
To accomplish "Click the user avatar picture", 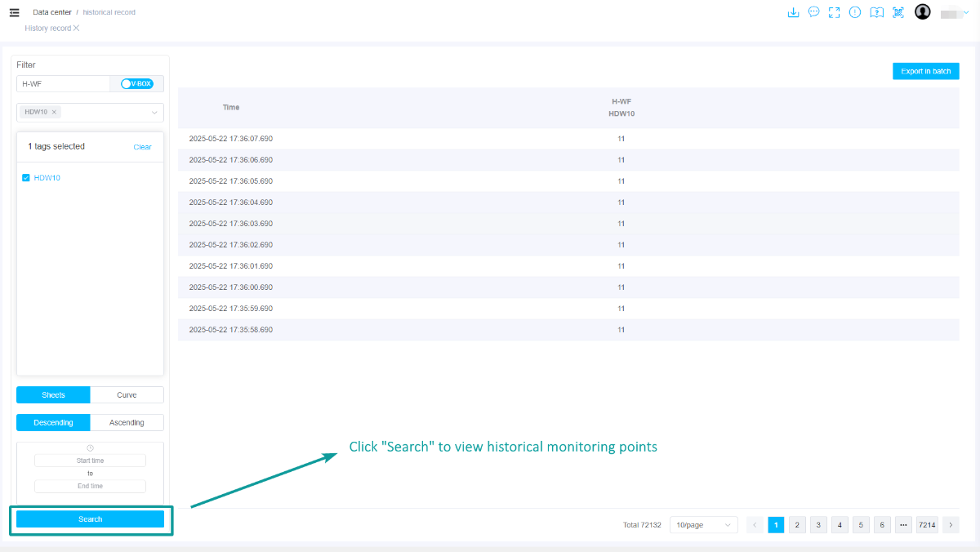I will pos(923,12).
